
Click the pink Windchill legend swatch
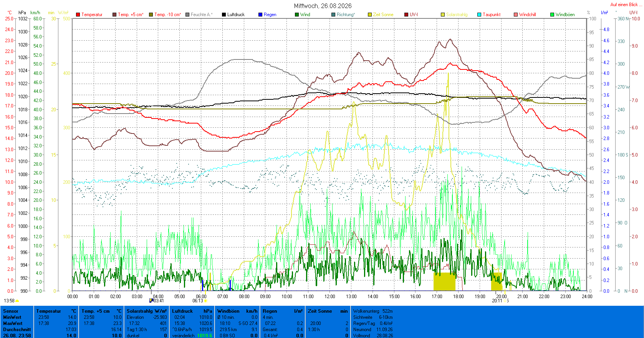coord(516,15)
